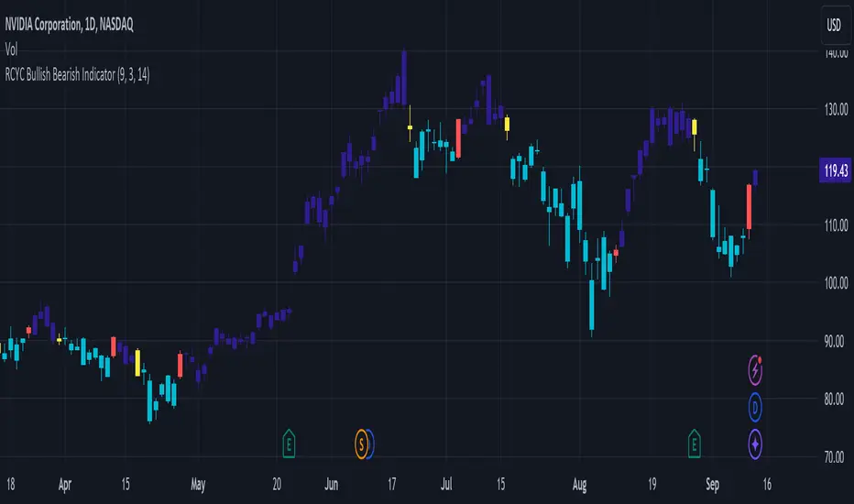
Task: Click the green earnings E marker near late August
Action: point(694,444)
